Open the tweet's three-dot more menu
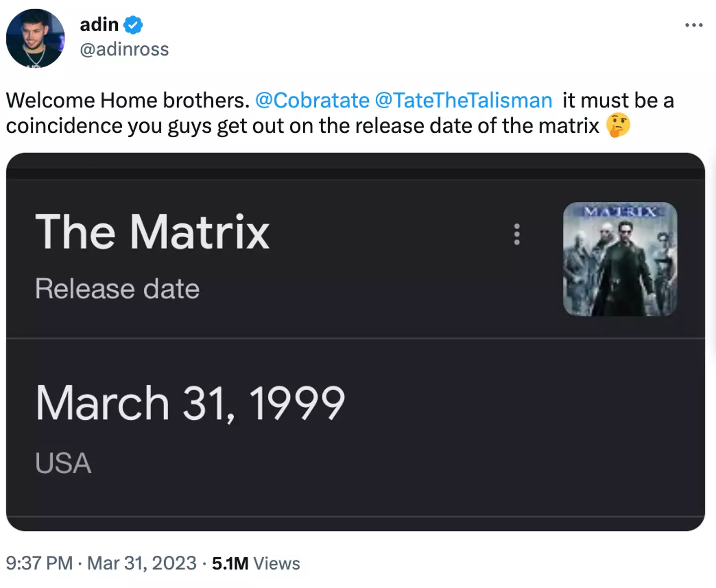Image resolution: width=716 pixels, height=588 pixels. 694,25
